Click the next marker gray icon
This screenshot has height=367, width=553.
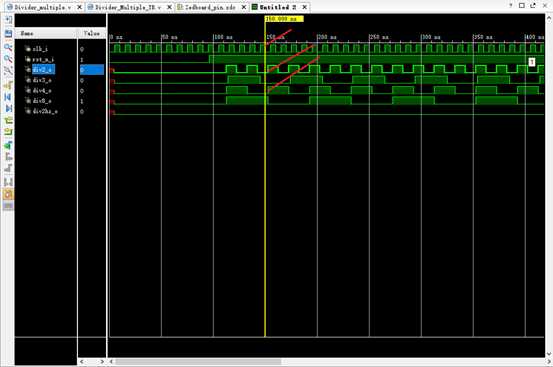8,169
